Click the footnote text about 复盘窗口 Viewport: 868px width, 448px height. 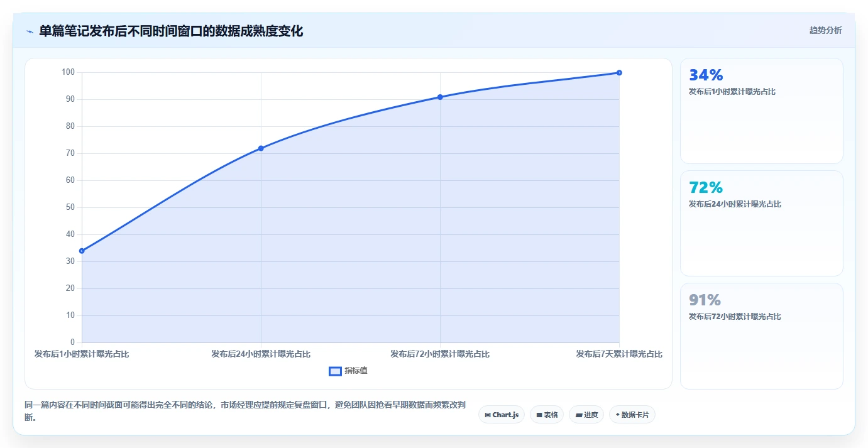(245, 411)
